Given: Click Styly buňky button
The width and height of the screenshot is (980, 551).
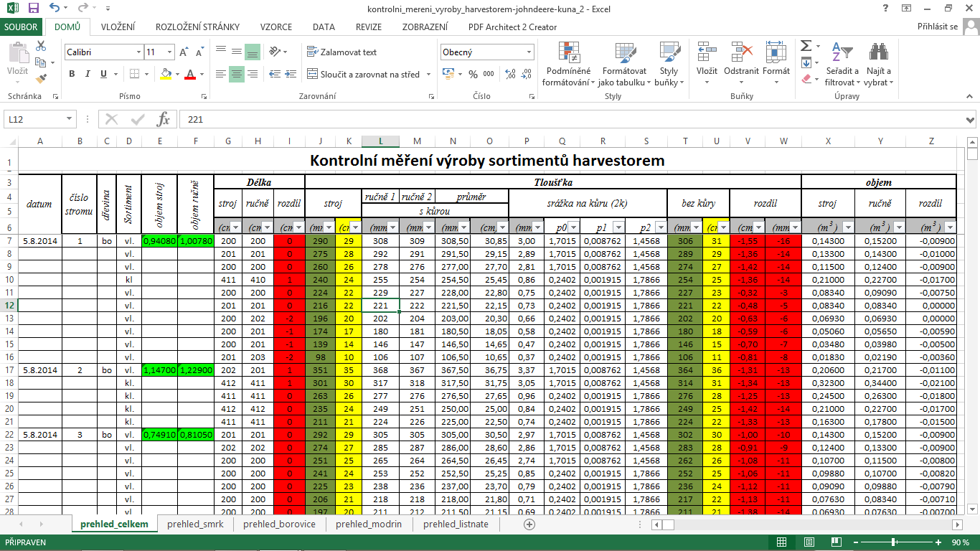Looking at the screenshot, I should [669, 63].
